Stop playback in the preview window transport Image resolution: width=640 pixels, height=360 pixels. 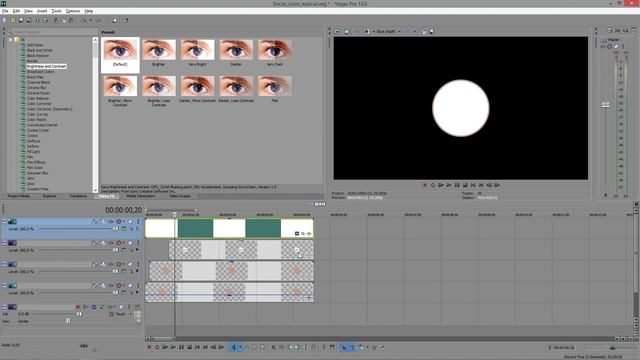[465, 185]
